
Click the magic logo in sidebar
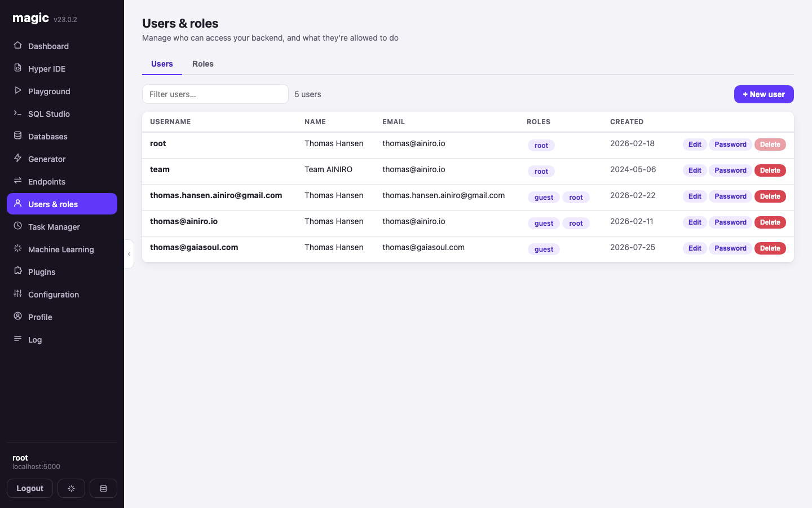point(31,18)
